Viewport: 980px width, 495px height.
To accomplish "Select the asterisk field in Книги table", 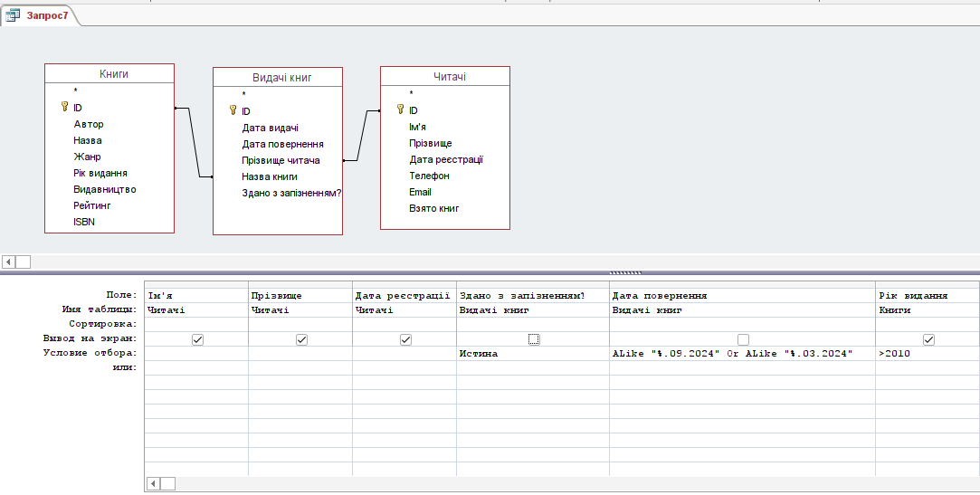I will [76, 91].
